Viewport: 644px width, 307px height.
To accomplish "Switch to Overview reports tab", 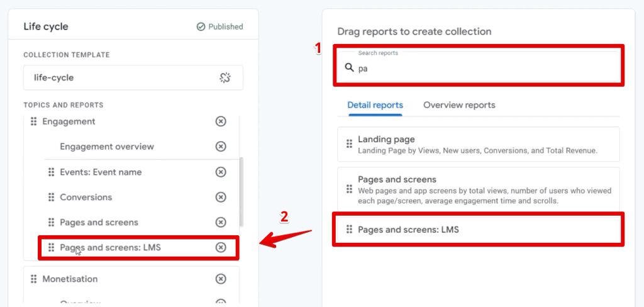I will [459, 105].
